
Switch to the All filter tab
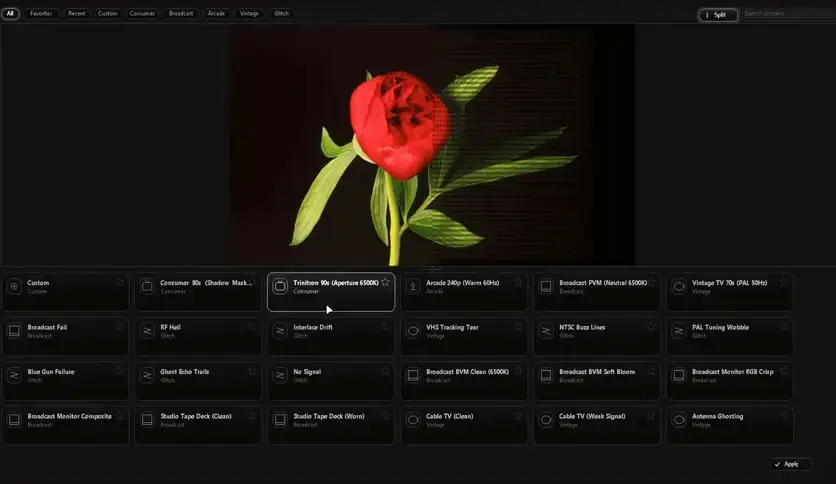point(10,13)
